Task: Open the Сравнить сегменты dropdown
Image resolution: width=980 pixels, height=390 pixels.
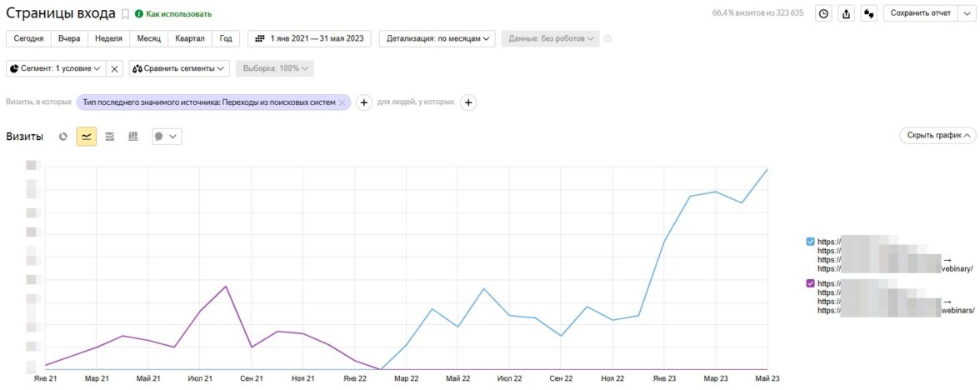Action: (178, 68)
